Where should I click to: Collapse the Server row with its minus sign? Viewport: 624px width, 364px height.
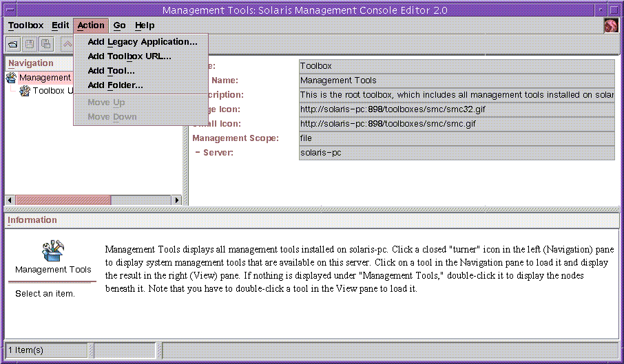(x=198, y=152)
